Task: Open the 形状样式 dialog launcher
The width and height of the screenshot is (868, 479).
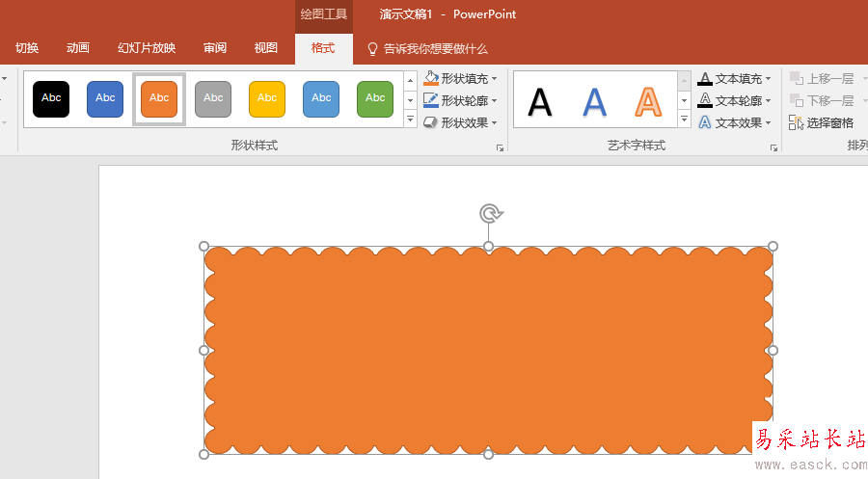Action: coord(500,147)
